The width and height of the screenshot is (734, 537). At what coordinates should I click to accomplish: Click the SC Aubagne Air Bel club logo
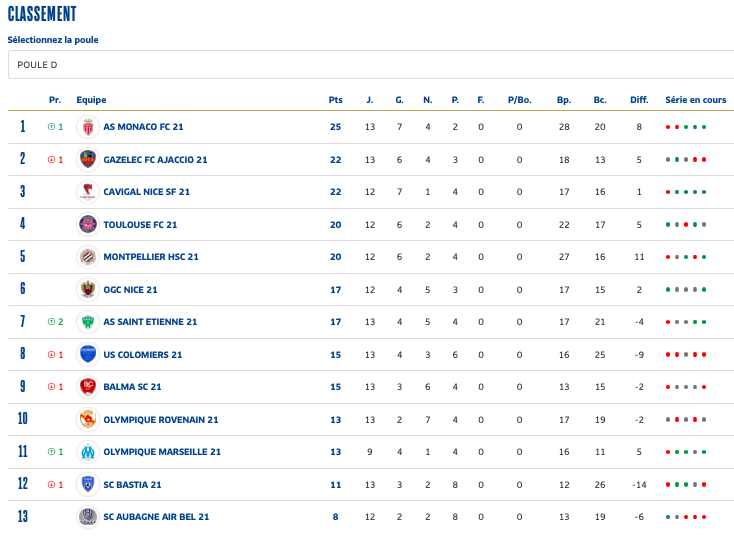point(88,517)
